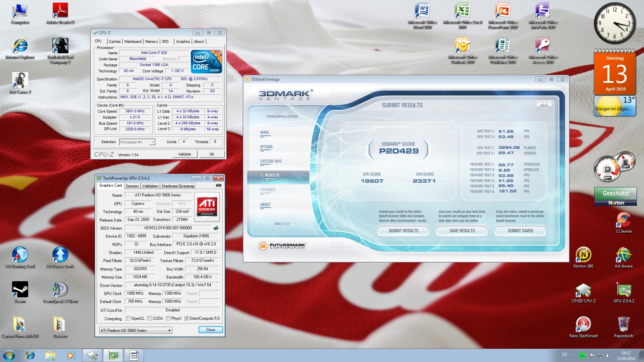Toggle DirectCompute 5.0 checkbox

coord(186,318)
